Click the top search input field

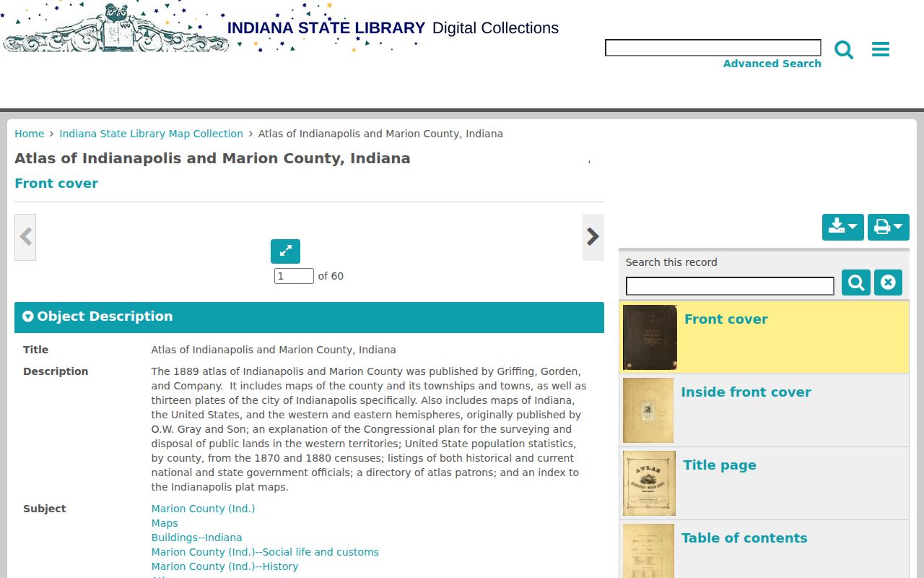[713, 48]
